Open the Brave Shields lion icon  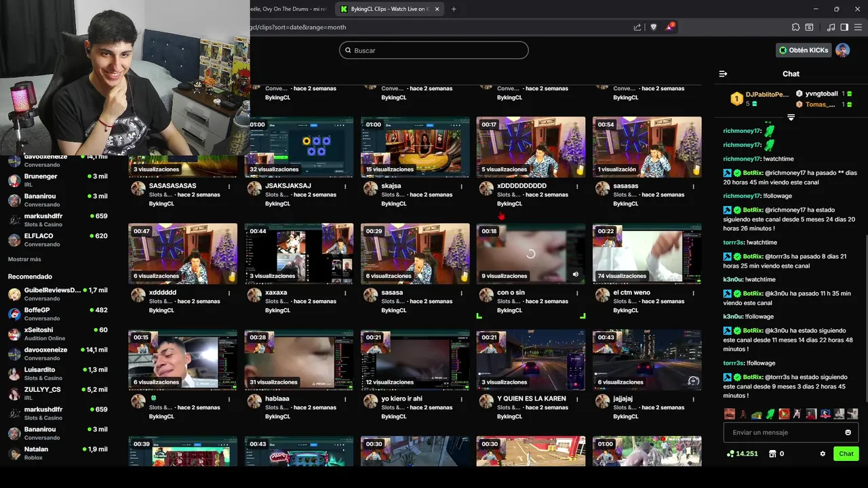click(654, 27)
